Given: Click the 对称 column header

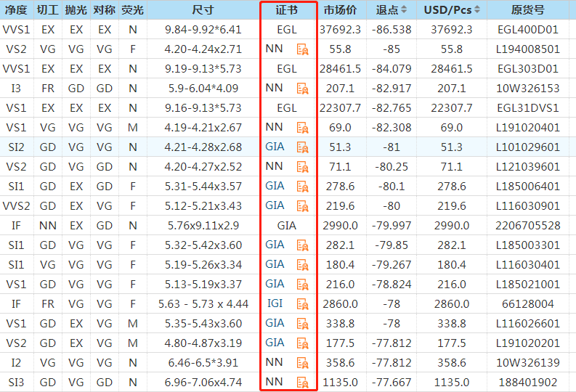Looking at the screenshot, I should click(x=105, y=10).
